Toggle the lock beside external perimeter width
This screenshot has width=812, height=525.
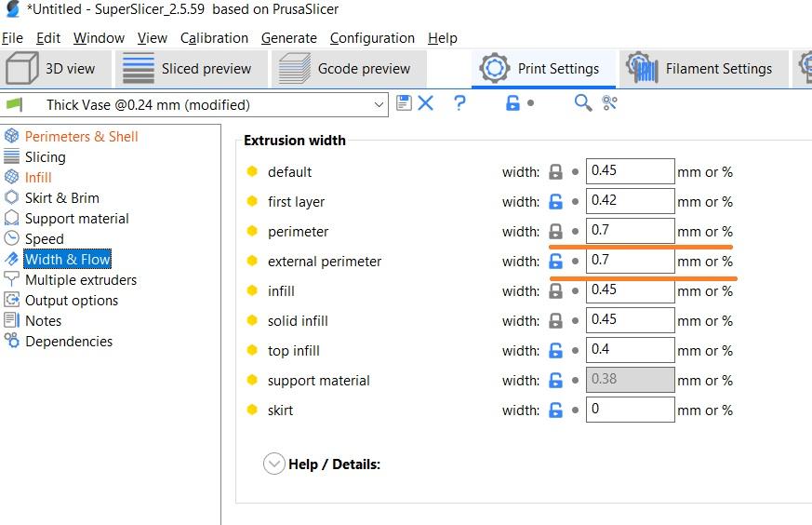point(555,262)
